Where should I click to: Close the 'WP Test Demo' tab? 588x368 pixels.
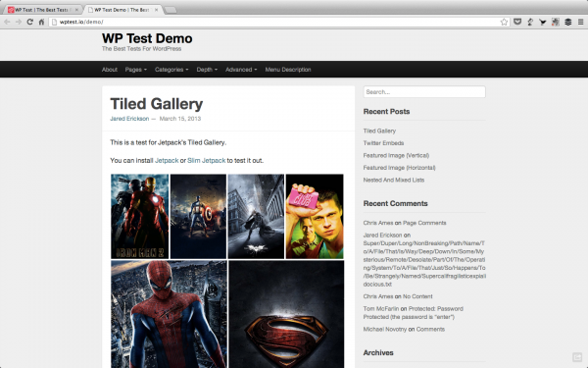(x=157, y=10)
